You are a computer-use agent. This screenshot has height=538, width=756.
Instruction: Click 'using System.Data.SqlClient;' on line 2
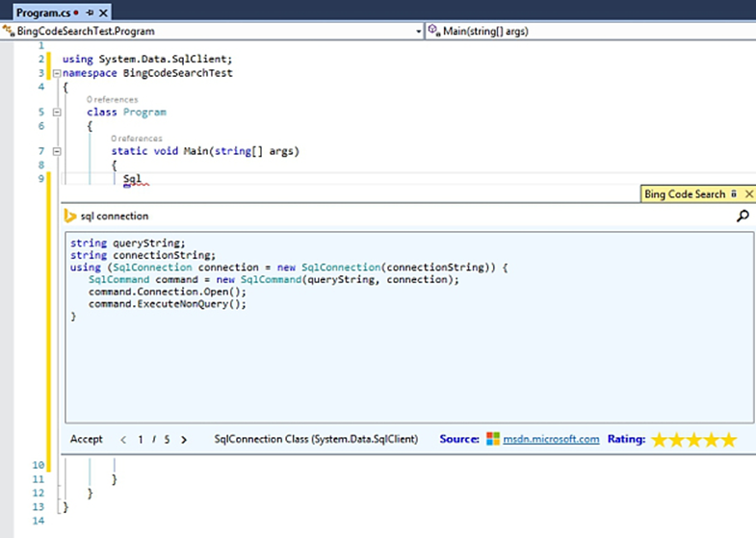tap(147, 60)
